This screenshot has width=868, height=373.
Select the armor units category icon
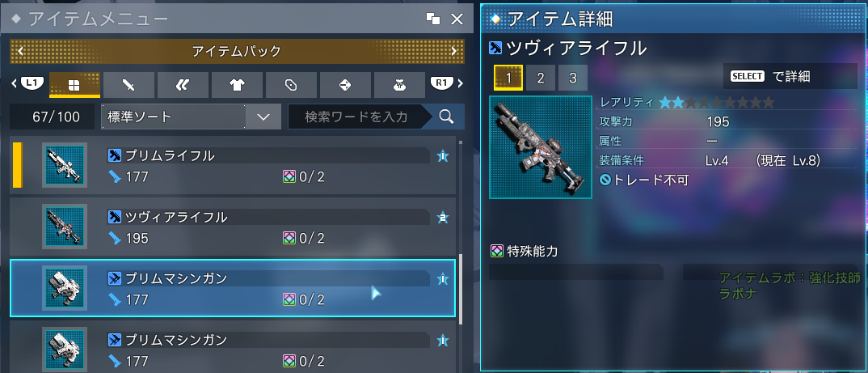183,85
